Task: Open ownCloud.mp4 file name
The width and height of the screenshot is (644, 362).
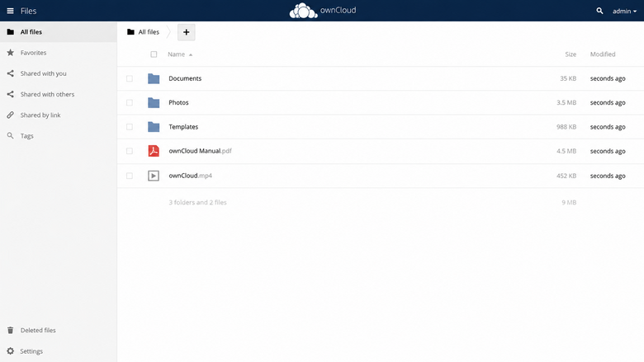Action: [190, 176]
